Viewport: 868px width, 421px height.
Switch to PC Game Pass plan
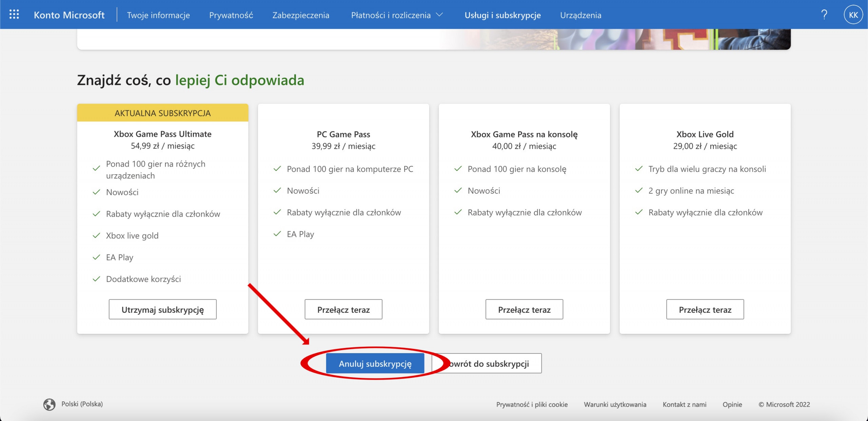coord(343,309)
